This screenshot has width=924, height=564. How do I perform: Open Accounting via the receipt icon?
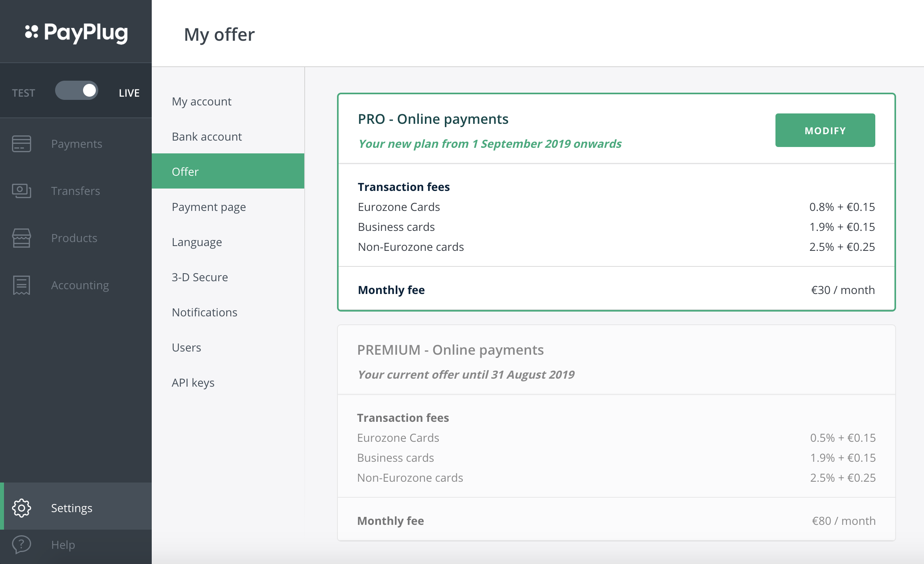pos(22,285)
